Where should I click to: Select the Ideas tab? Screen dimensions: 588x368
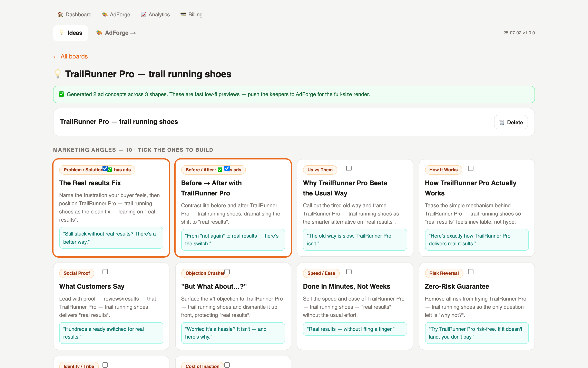coord(71,33)
